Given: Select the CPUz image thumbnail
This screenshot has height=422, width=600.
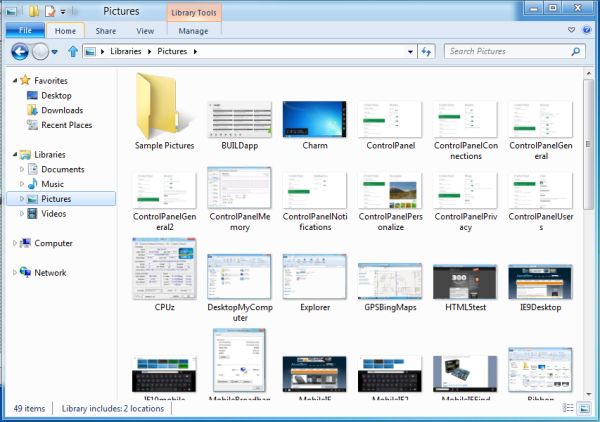Looking at the screenshot, I should 165,269.
